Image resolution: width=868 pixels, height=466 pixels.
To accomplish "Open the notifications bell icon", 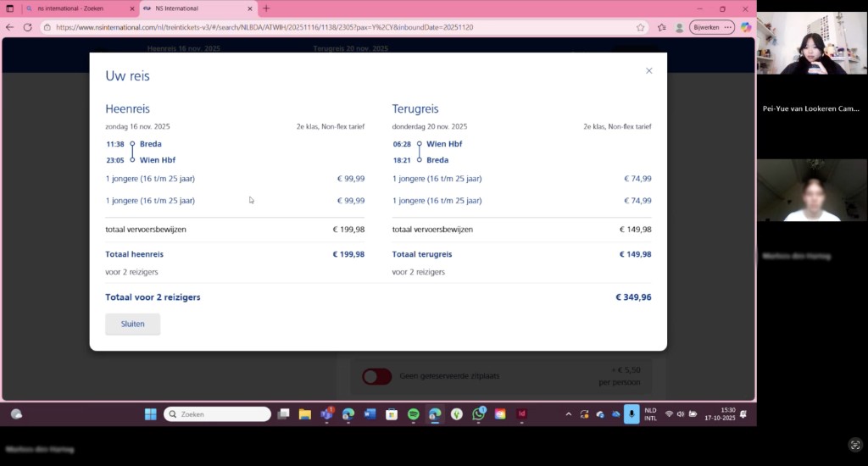I will tap(743, 414).
